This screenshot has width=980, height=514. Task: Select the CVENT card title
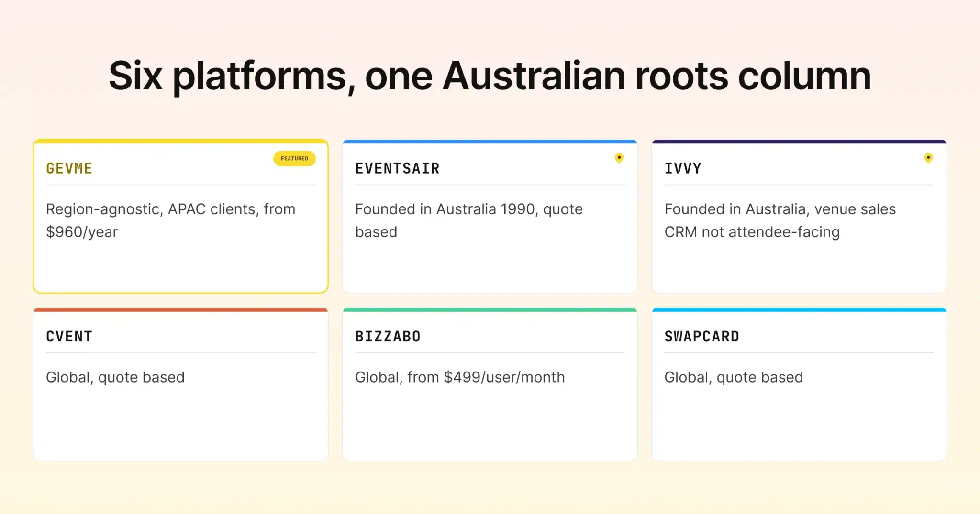[x=69, y=337]
